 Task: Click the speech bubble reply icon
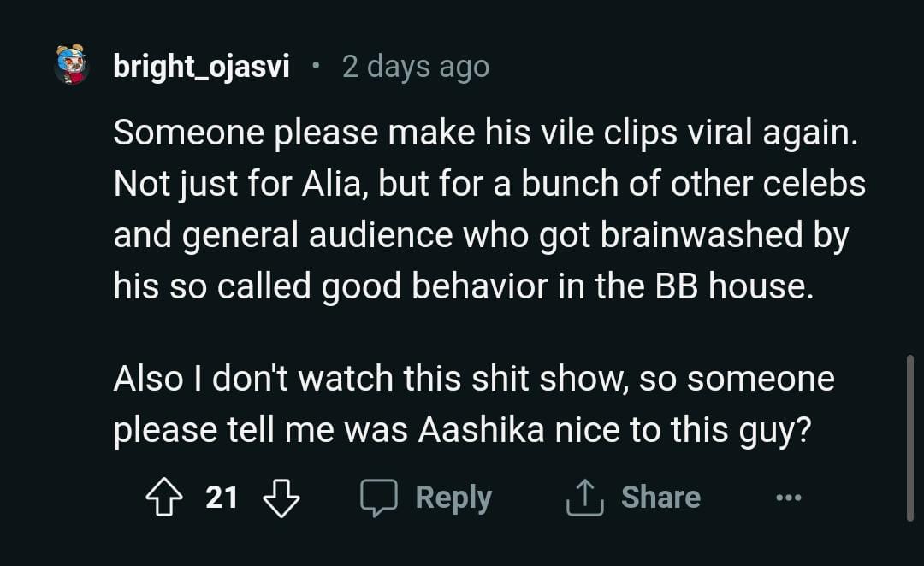tap(378, 498)
